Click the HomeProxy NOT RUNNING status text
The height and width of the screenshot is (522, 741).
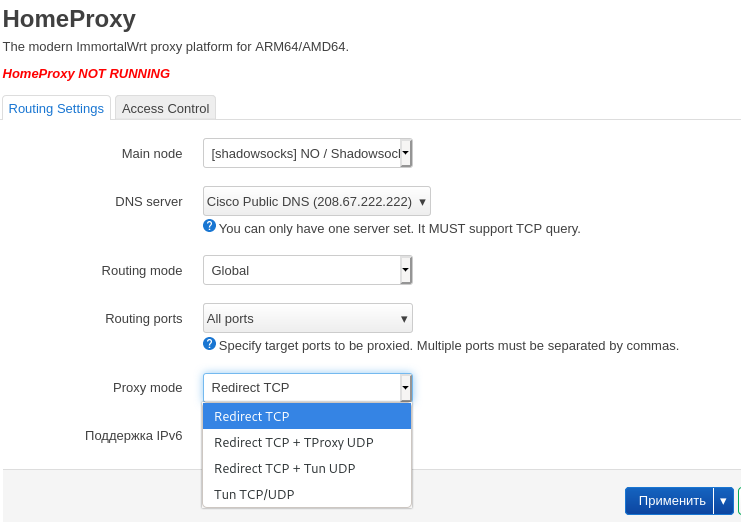[86, 73]
